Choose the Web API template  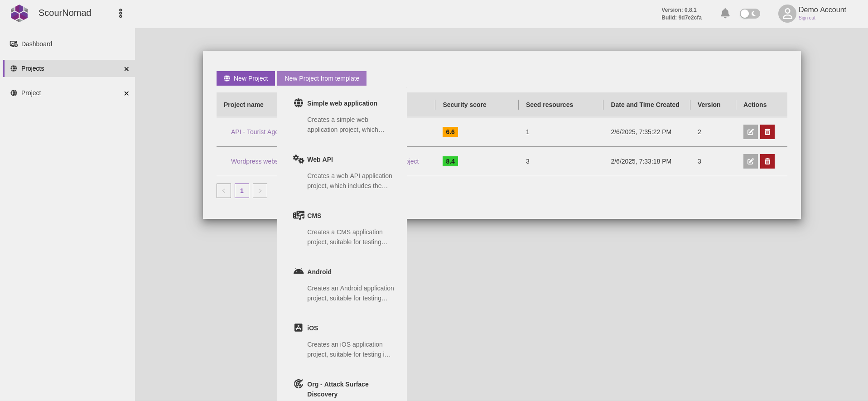[x=342, y=173]
